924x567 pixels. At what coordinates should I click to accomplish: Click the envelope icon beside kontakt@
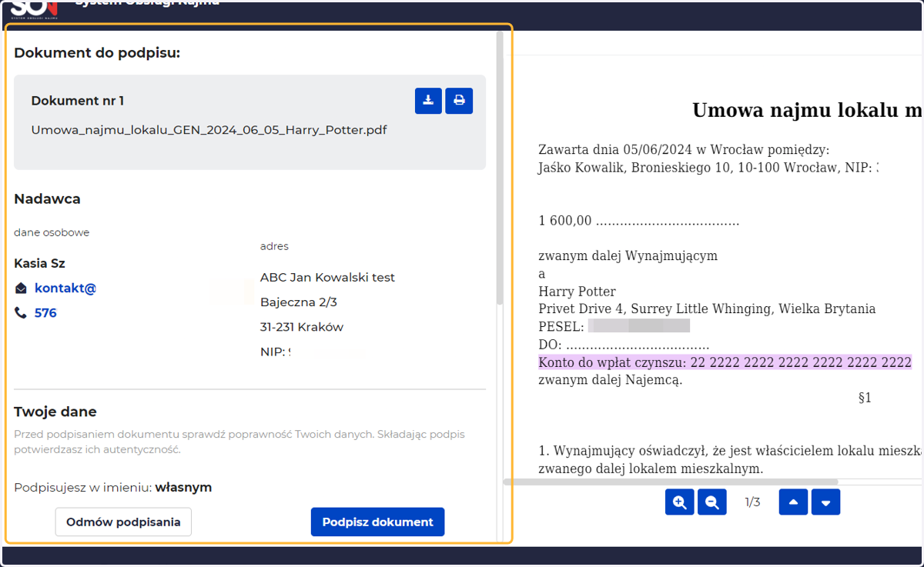[21, 289]
